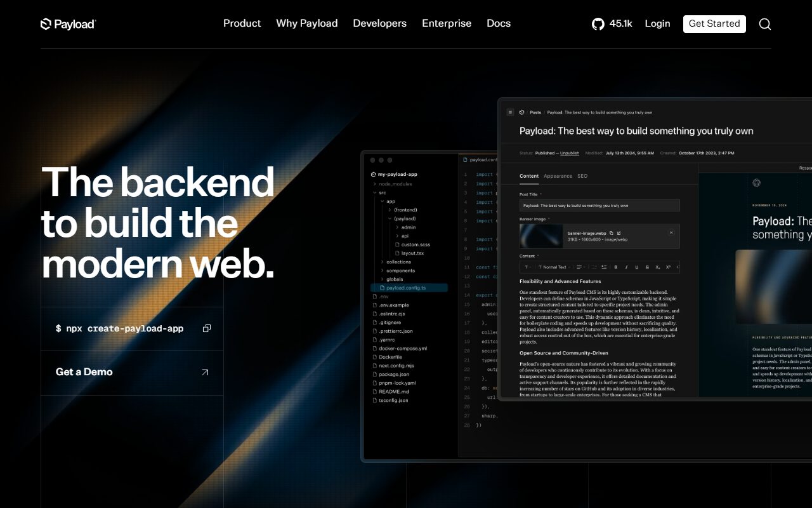Viewport: 812px width, 508px height.
Task: Open the text alignment dropdown in the editor
Action: coord(580,267)
